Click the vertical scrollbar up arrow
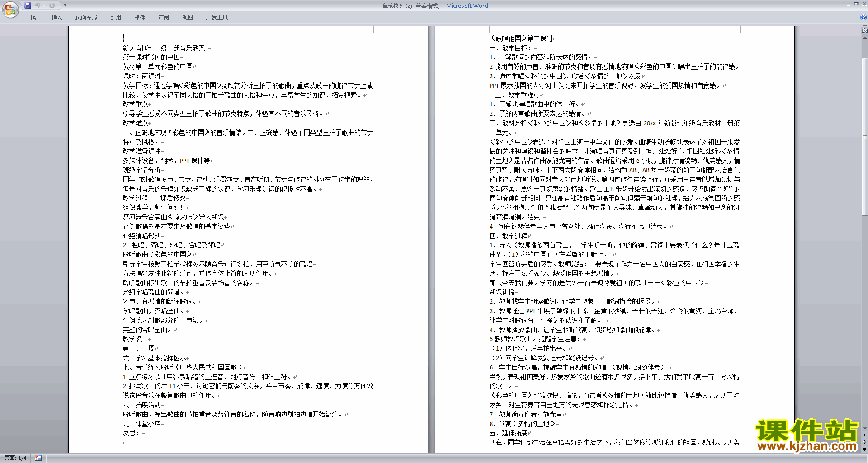This screenshot has height=463, width=868. click(865, 38)
